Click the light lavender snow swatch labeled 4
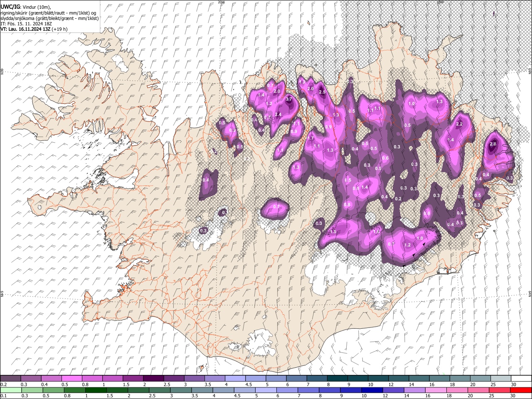532x399 pixels. tap(235, 379)
